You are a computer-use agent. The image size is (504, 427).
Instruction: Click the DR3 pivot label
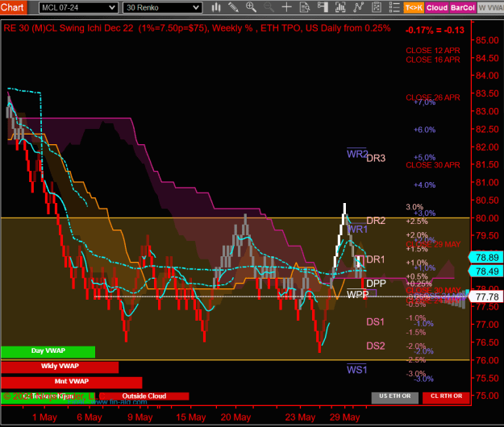(376, 158)
